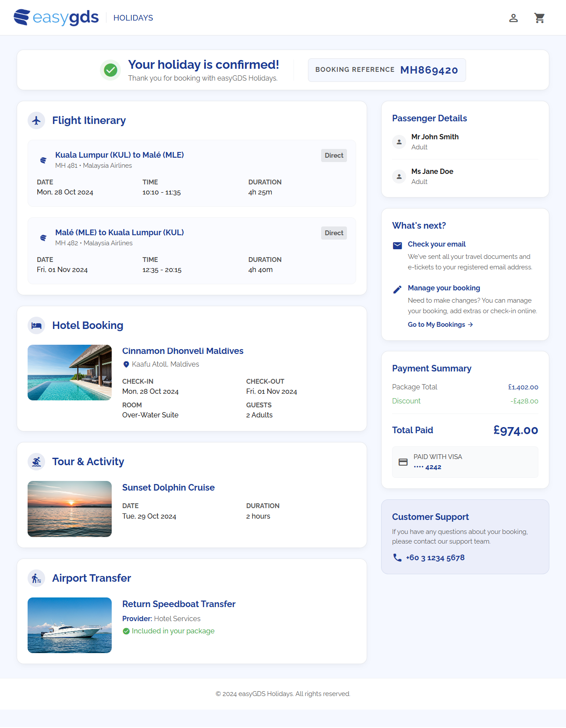Click the Tour & Activity icon
This screenshot has height=728, width=566.
point(36,462)
